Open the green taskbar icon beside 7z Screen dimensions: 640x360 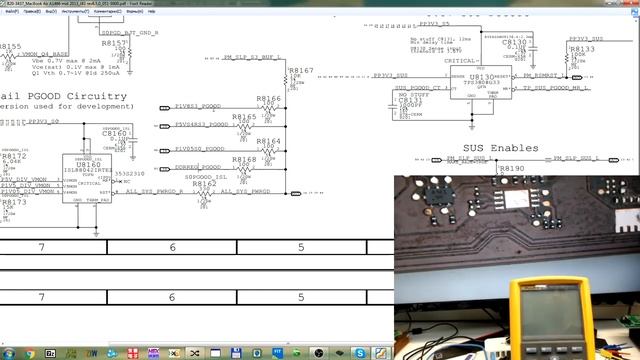(x=71, y=353)
